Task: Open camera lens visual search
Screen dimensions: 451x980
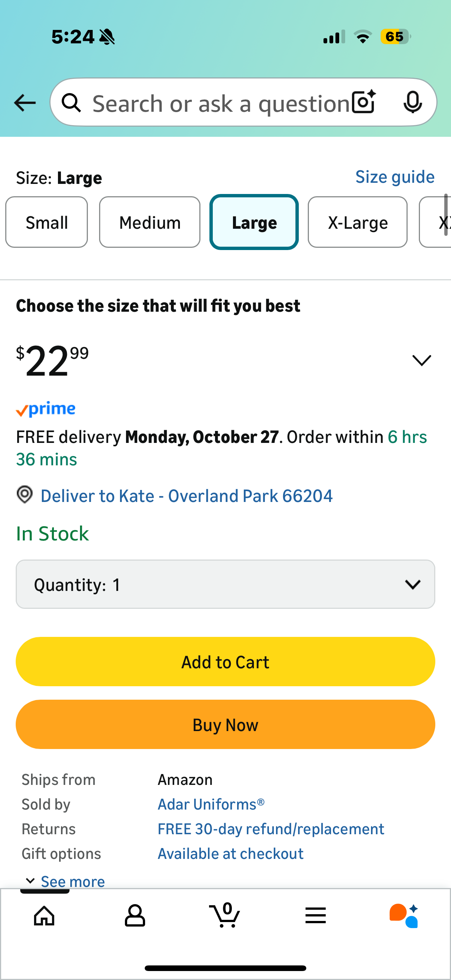Action: point(363,102)
